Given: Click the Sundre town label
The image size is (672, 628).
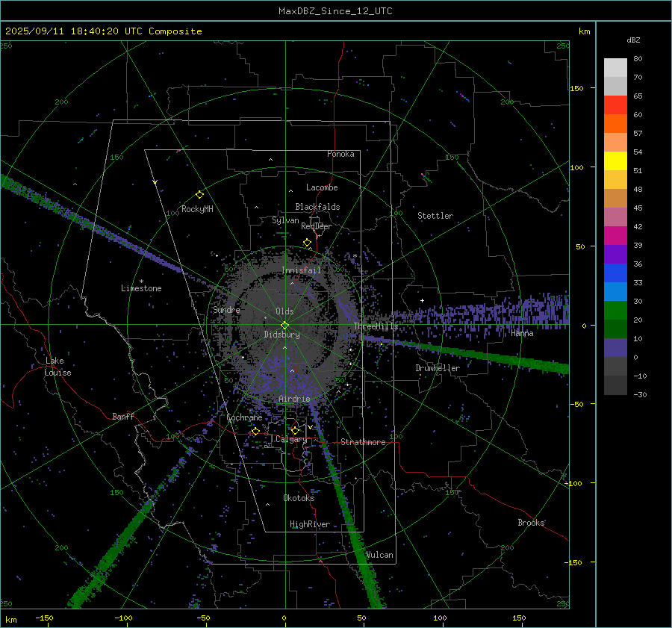Looking at the screenshot, I should (x=226, y=309).
